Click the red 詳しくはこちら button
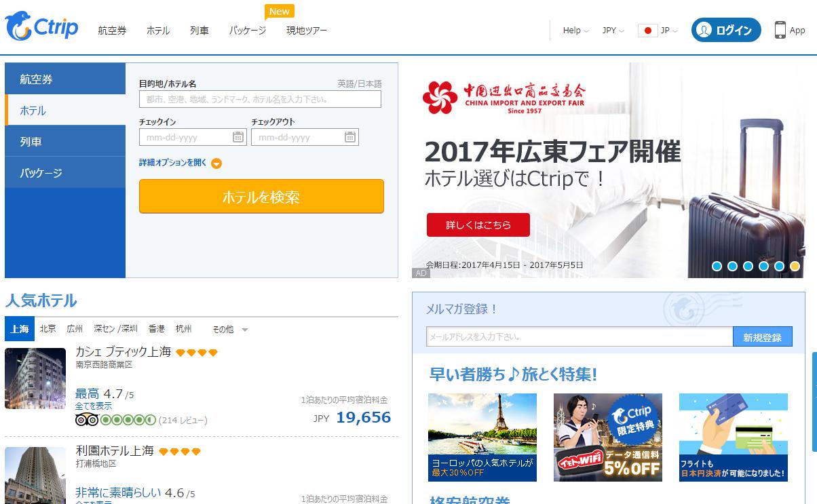Viewport: 817px width, 504px height. pyautogui.click(x=478, y=225)
